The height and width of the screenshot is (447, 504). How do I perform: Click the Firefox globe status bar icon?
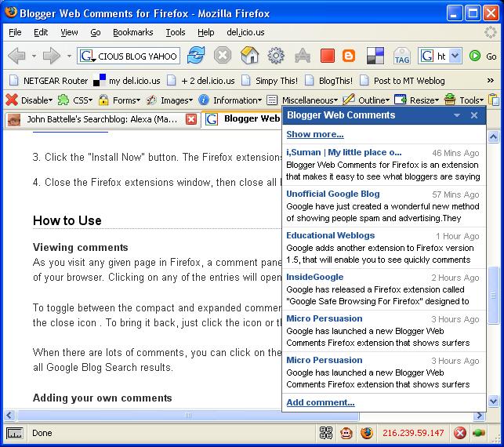pyautogui.click(x=366, y=433)
